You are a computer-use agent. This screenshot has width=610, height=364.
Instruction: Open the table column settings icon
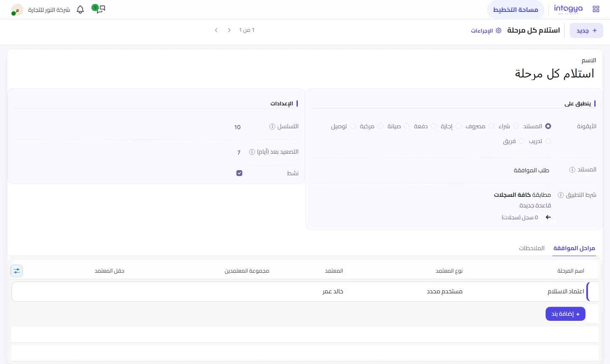pos(17,271)
